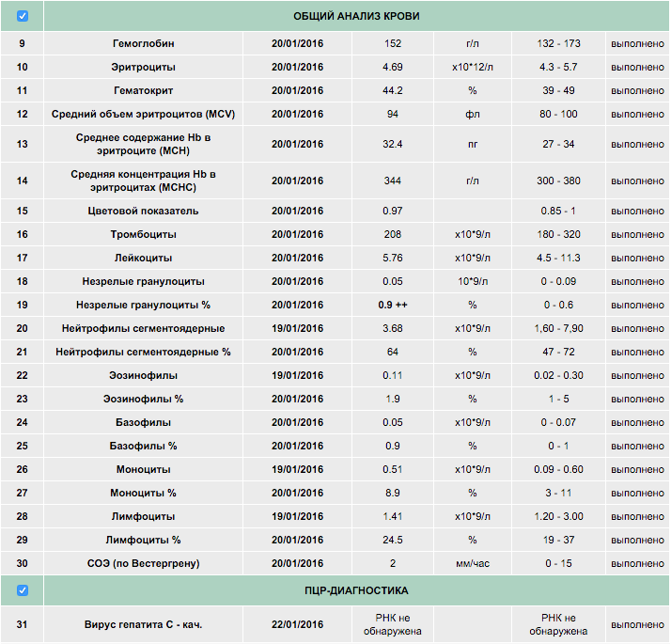
Task: Click the ПЦР-ДИАГНОСТИКА section header
Action: click(356, 591)
